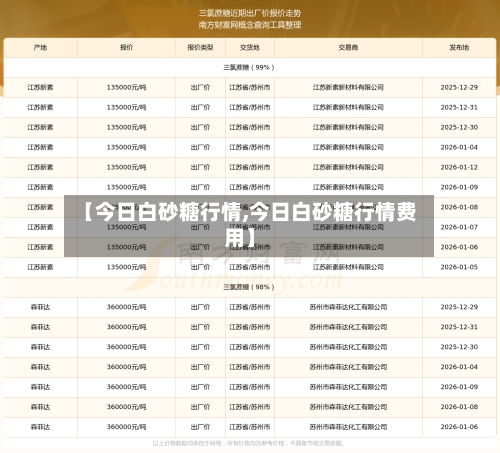Click 江苏省/苏州市 in the 2026-01-05 row
Image resolution: width=500 pixels, height=453 pixels.
click(250, 267)
